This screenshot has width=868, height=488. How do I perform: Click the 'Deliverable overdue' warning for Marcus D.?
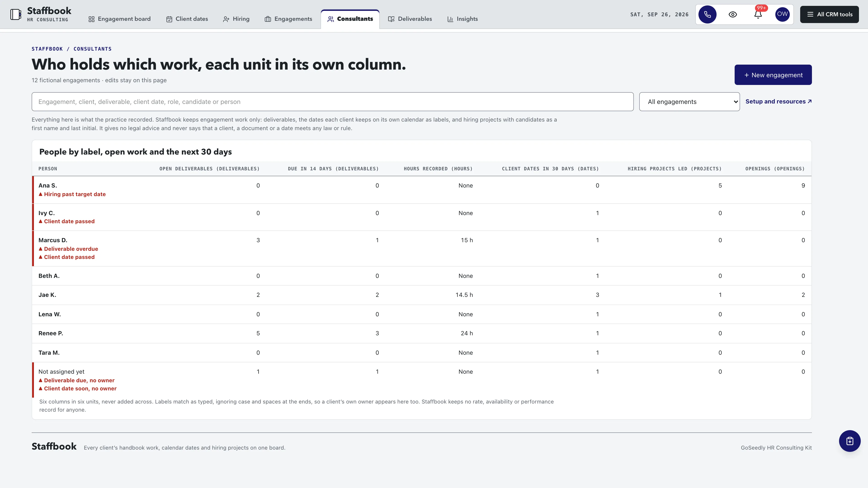68,249
